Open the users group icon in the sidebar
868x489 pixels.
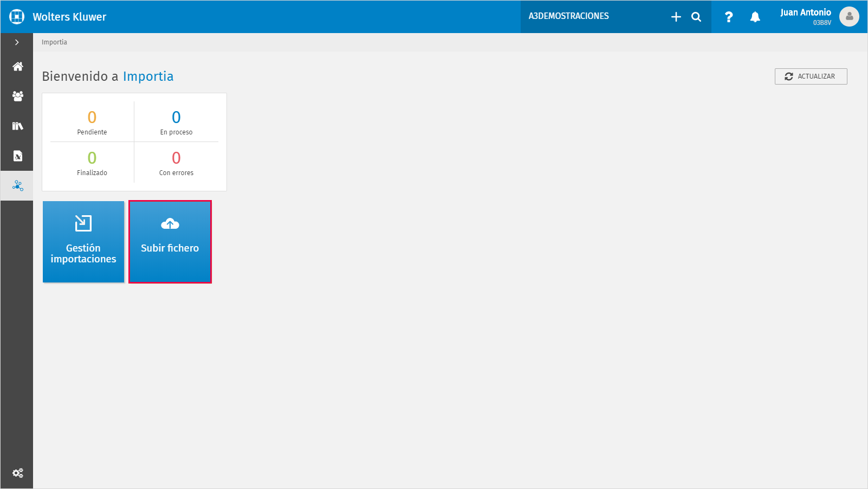17,96
